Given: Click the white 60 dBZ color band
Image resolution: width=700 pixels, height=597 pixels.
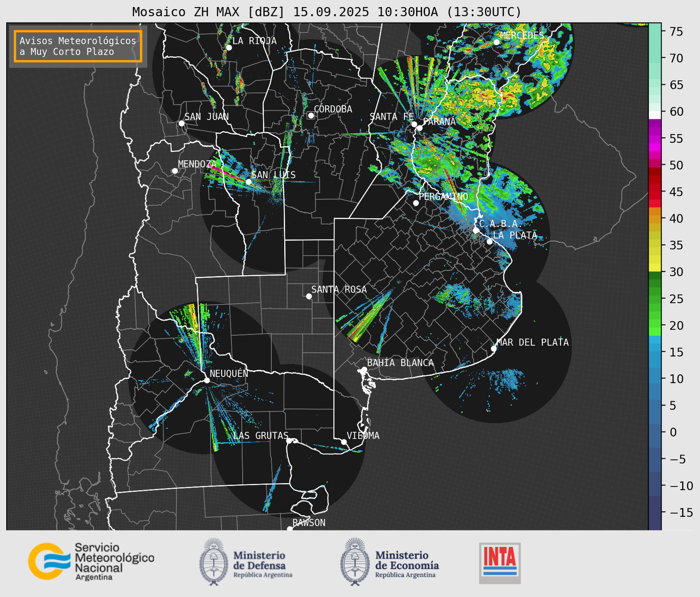Looking at the screenshot, I should 655,115.
